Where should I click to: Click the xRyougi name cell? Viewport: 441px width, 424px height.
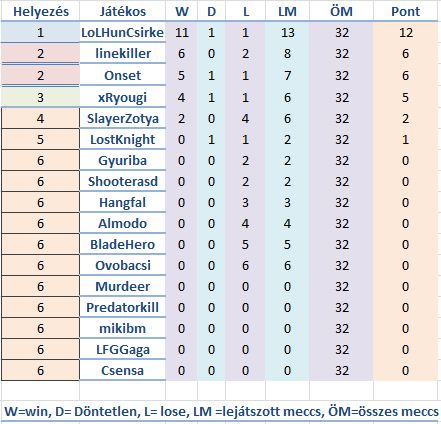tap(122, 97)
